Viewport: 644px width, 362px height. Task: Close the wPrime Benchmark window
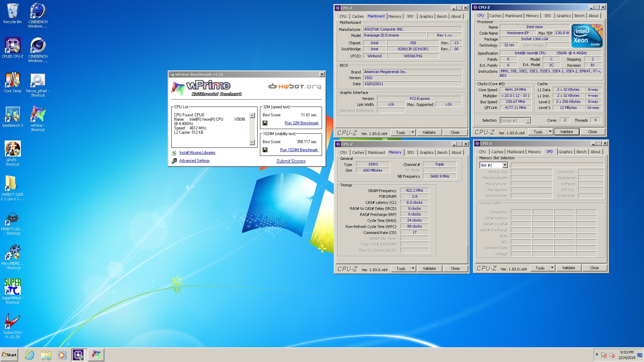322,74
